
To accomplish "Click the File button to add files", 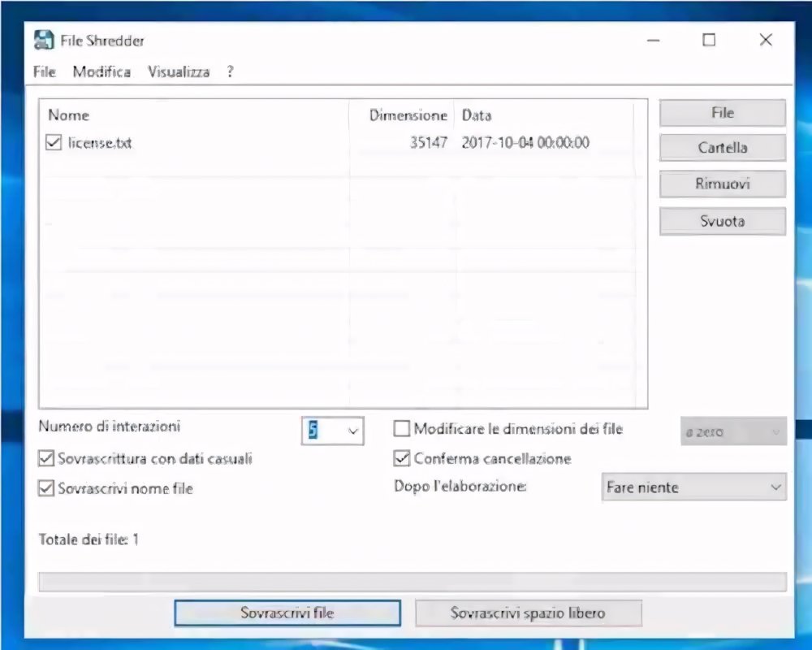I will (x=723, y=112).
